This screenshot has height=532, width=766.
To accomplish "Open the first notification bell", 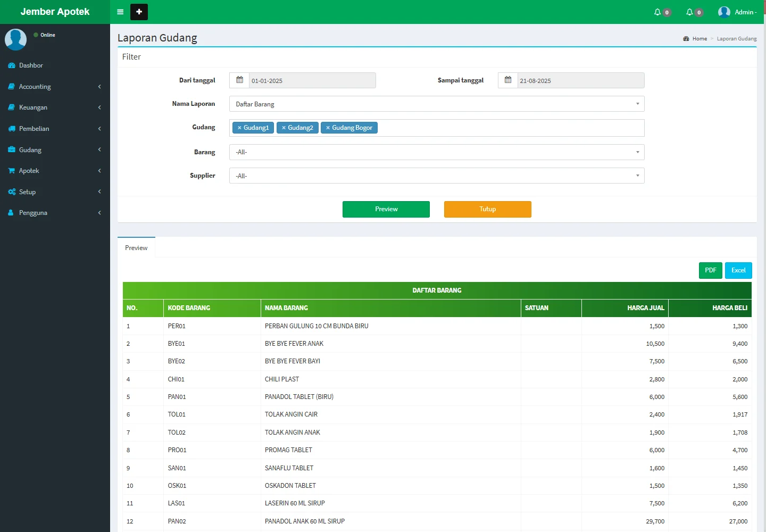I will click(x=658, y=12).
